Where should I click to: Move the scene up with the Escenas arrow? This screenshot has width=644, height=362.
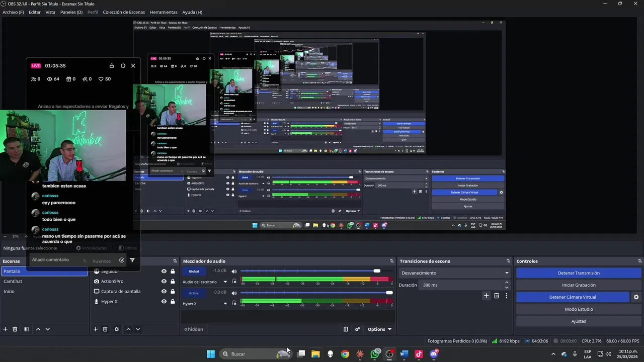coord(38,329)
